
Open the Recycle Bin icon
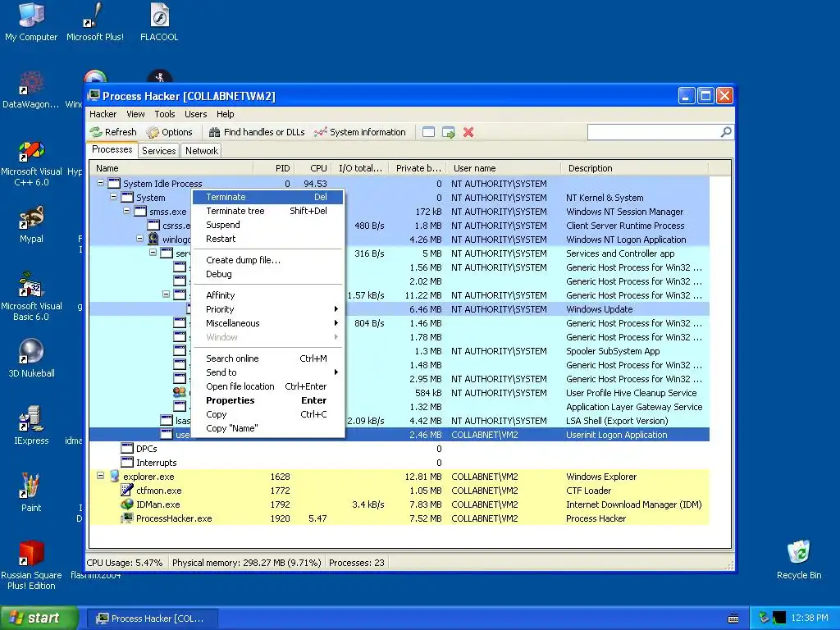[x=799, y=559]
